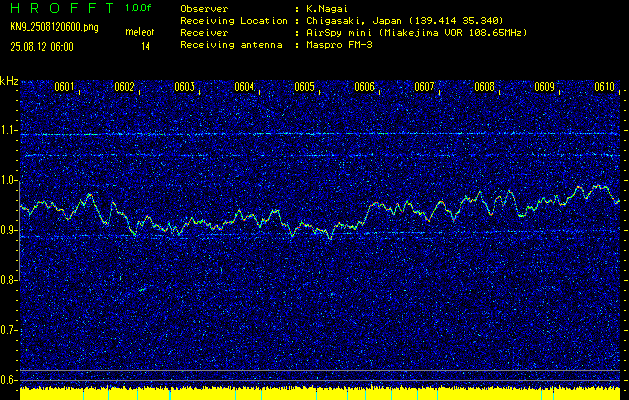Click the file name KN9_2508120600.png
Screen dimensions: 629x400
point(54,27)
